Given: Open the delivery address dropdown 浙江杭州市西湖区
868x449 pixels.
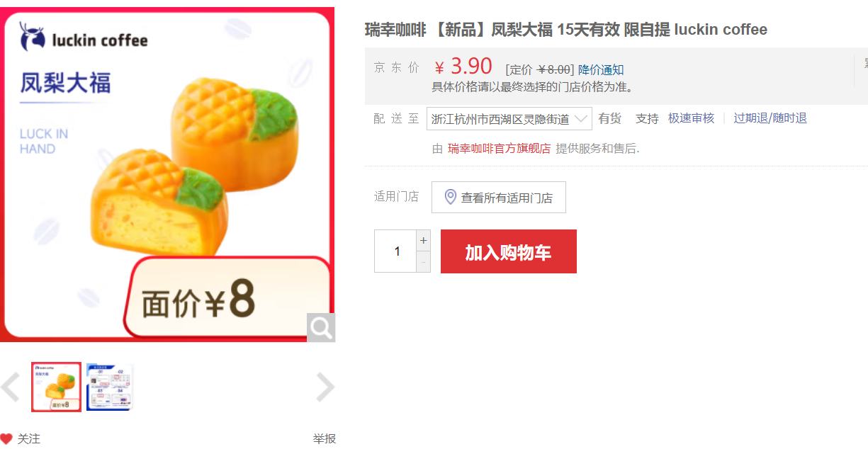Looking at the screenshot, I should (509, 118).
